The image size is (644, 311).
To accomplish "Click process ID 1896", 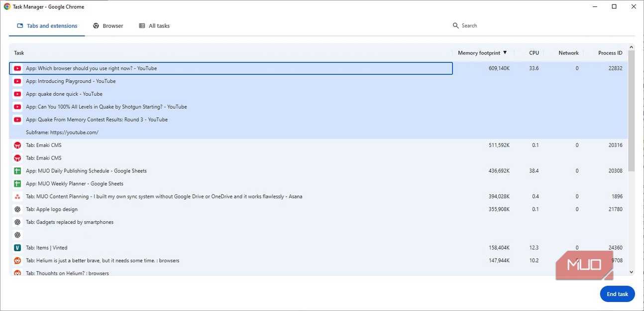I will point(617,196).
